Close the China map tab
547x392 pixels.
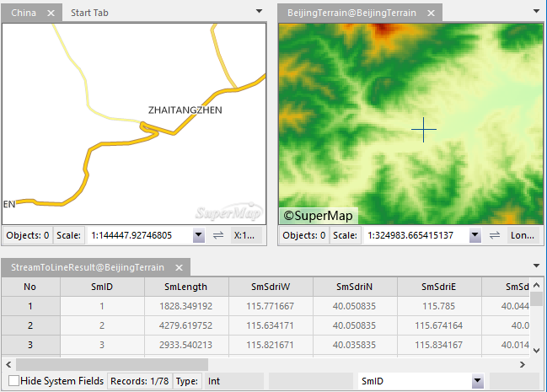[51, 13]
